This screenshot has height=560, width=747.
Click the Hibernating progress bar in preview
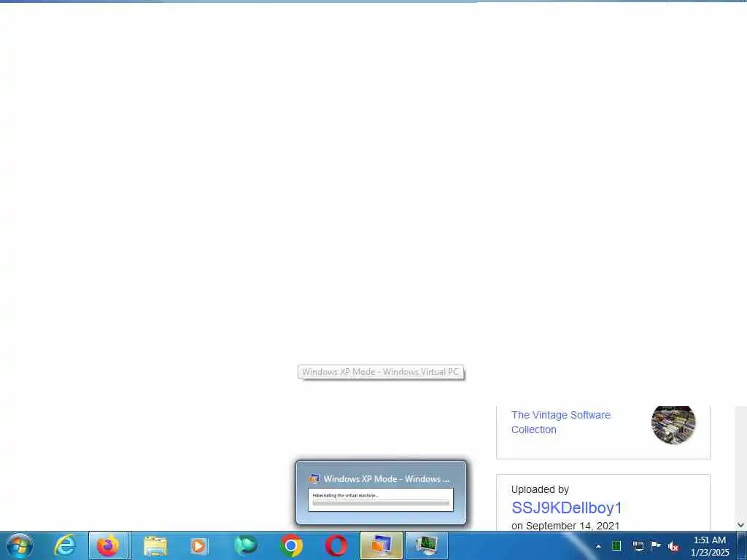381,503
